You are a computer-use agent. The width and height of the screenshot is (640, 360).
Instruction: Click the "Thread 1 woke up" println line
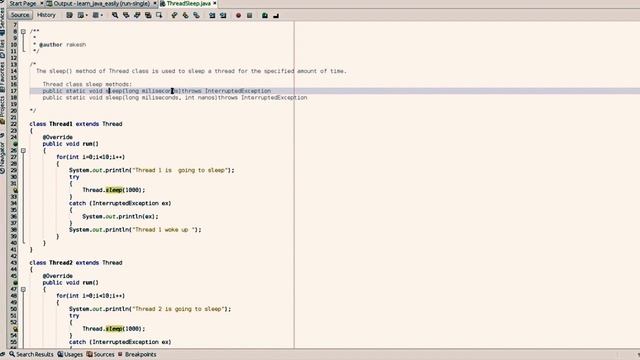click(x=135, y=230)
